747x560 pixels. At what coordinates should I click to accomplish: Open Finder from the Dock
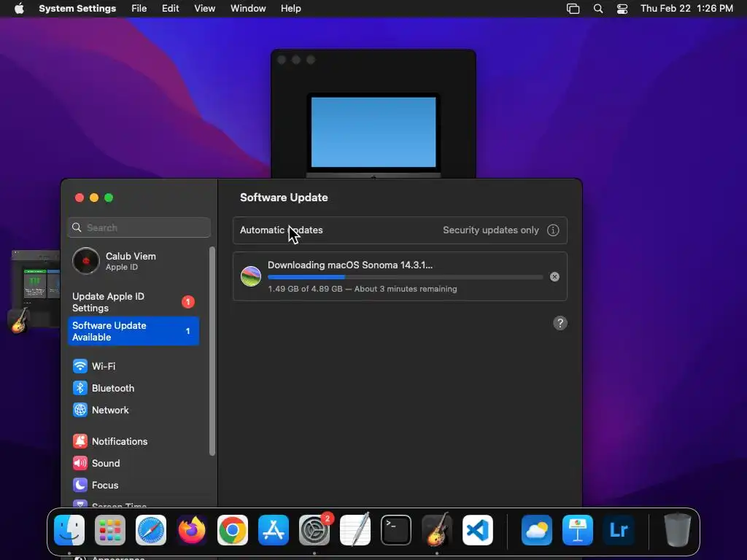click(69, 530)
